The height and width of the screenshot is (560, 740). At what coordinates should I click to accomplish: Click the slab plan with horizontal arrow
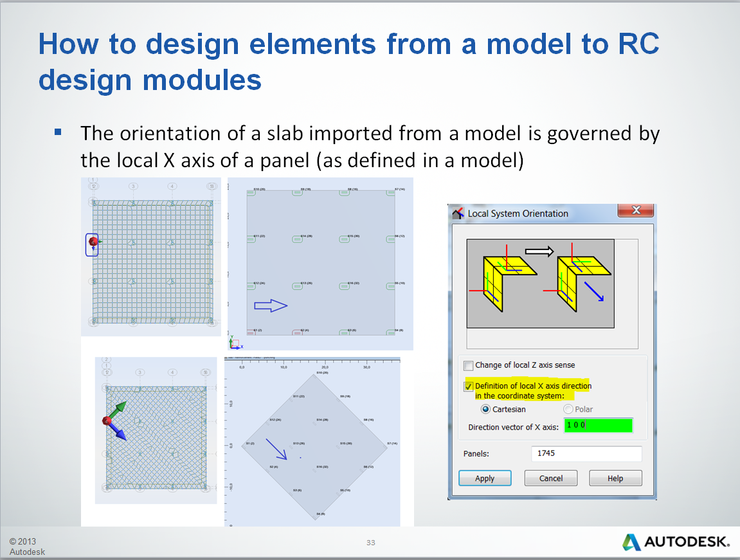tap(320, 264)
